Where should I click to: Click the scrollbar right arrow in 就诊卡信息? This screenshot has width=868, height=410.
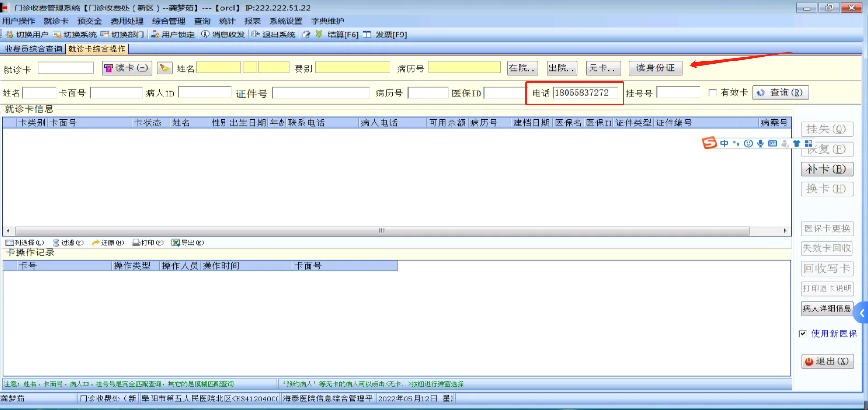785,231
